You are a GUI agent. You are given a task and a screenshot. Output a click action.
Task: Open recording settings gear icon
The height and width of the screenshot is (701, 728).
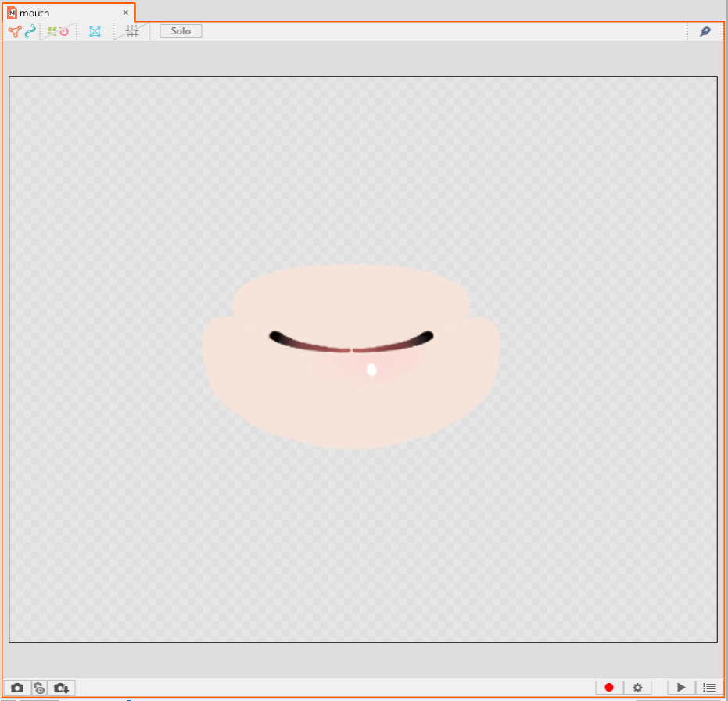637,687
